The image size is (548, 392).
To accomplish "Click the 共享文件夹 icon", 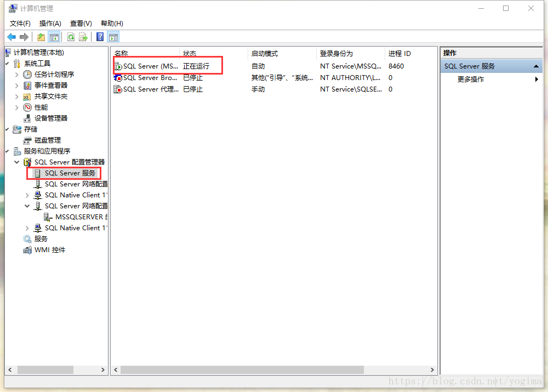I will pos(27,96).
